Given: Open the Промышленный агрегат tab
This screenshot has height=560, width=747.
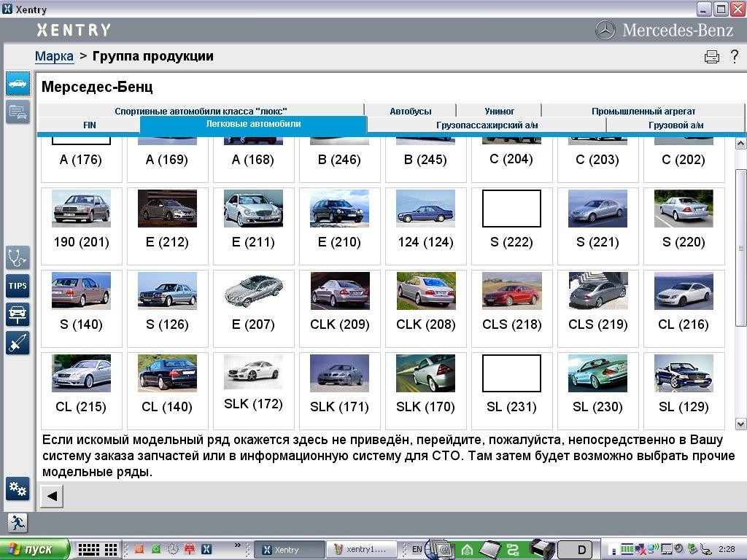Looking at the screenshot, I should (643, 111).
